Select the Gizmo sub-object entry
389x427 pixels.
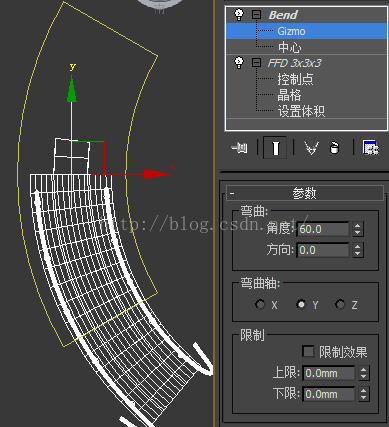[306, 31]
